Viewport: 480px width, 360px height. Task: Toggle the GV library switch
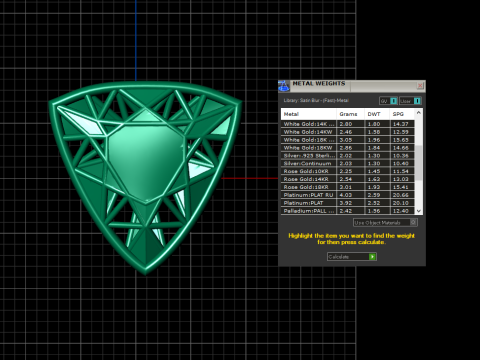click(x=388, y=101)
